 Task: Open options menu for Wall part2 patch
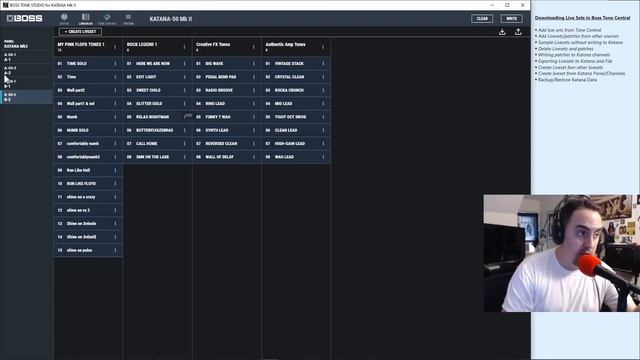point(115,90)
